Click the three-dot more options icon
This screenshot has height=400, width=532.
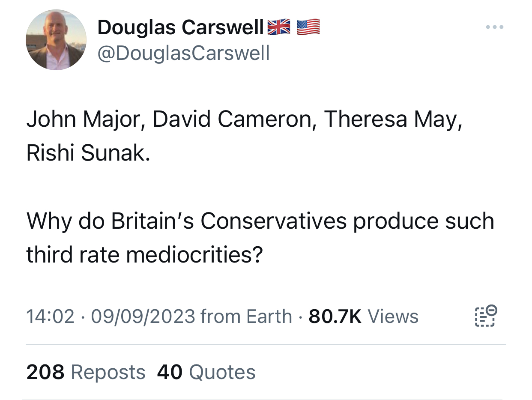tap(495, 27)
